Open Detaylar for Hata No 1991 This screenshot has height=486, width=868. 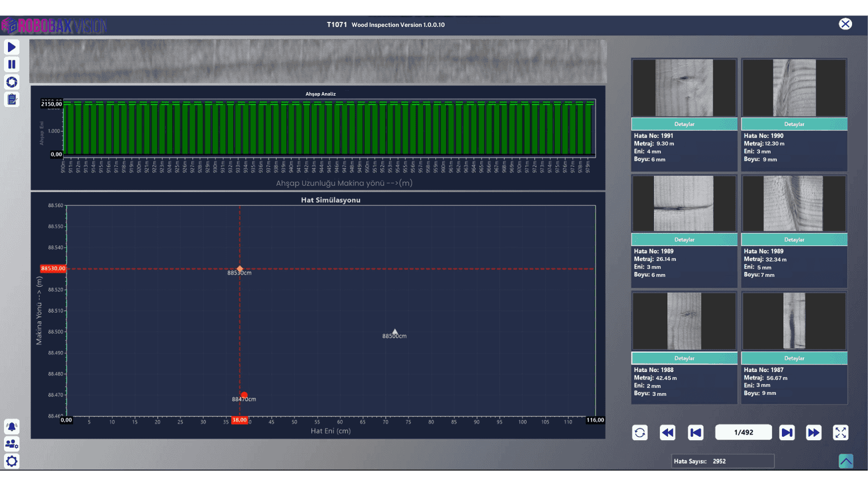[x=684, y=124]
